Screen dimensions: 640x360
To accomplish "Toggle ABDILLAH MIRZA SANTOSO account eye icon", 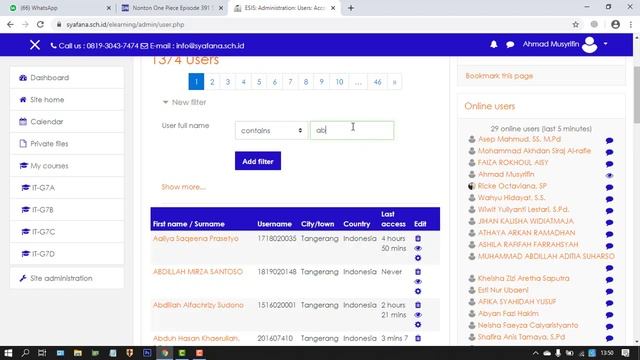I will [x=418, y=282].
